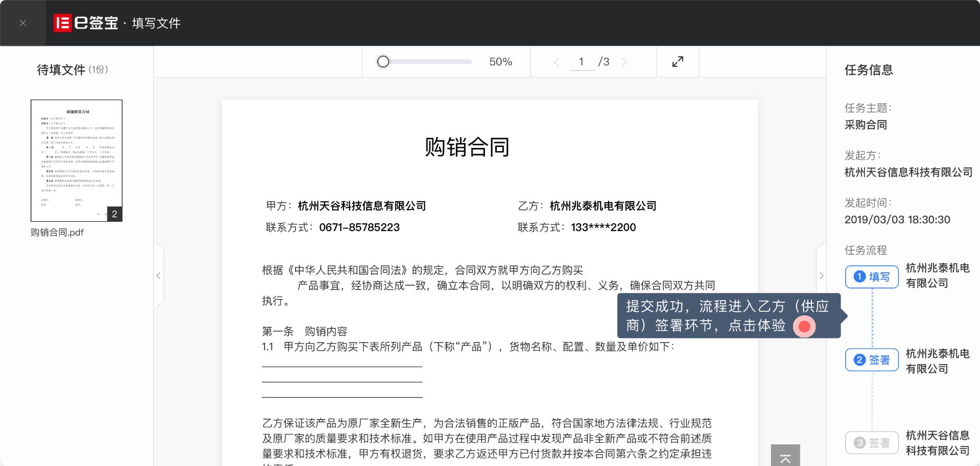This screenshot has width=980, height=466.
Task: Click Party B name 杭州兆泰机电有限公司
Action: coord(603,206)
